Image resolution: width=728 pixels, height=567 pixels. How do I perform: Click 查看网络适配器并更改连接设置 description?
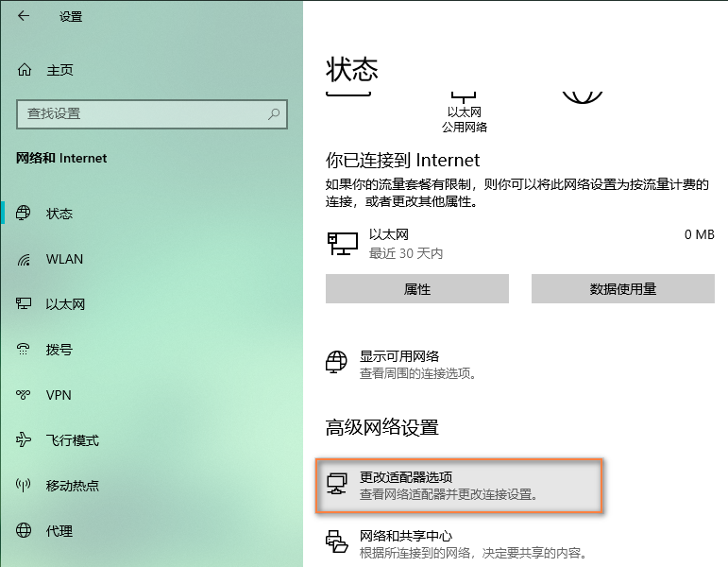pyautogui.click(x=449, y=494)
